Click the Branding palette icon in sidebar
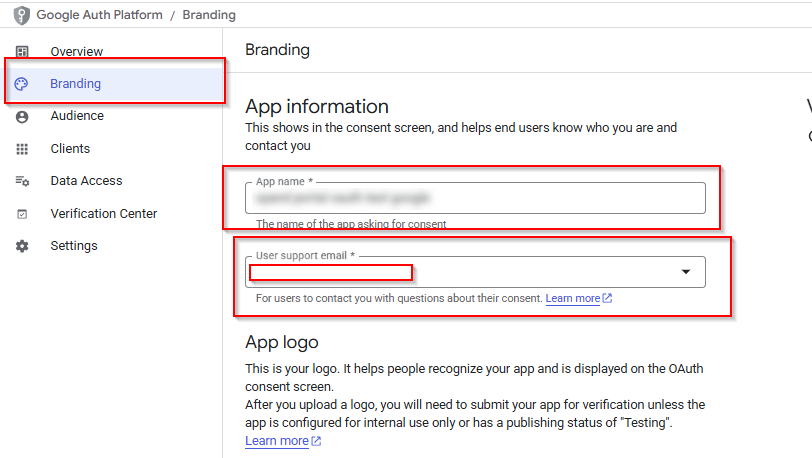The image size is (812, 458). 22,84
